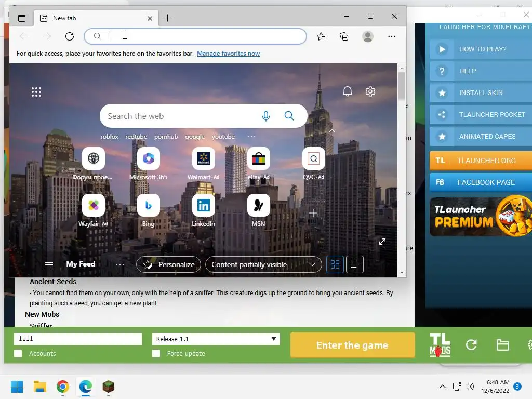Open the new tab page apps grid
532x399 pixels.
[36, 92]
